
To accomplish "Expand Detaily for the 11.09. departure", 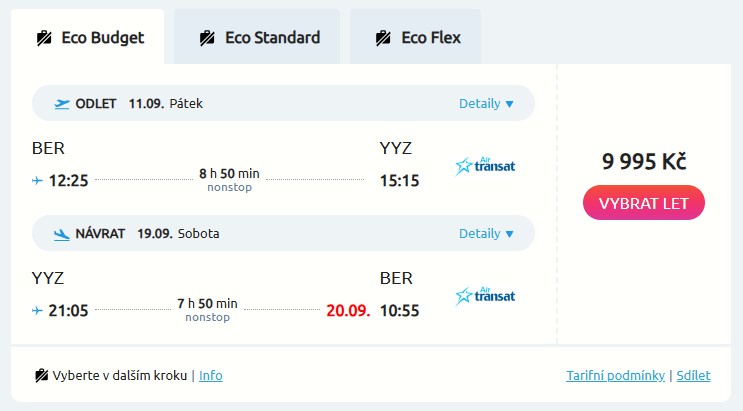I will [486, 103].
